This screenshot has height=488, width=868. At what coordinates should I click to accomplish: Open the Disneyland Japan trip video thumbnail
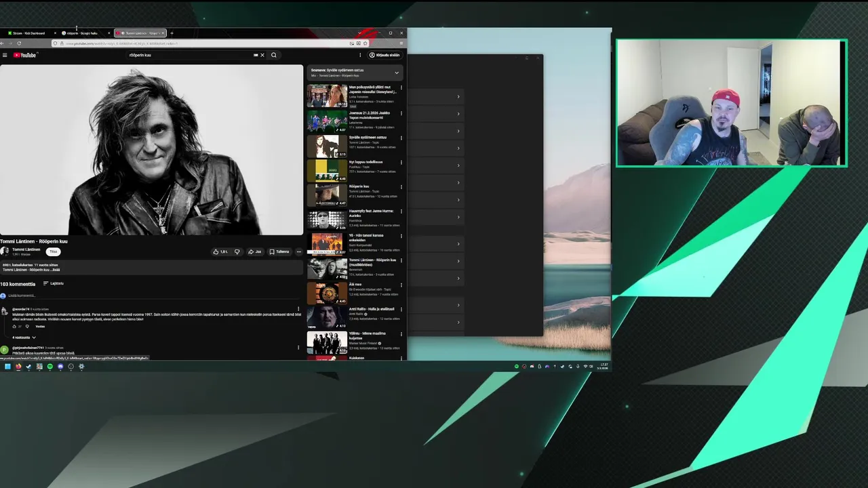[327, 96]
